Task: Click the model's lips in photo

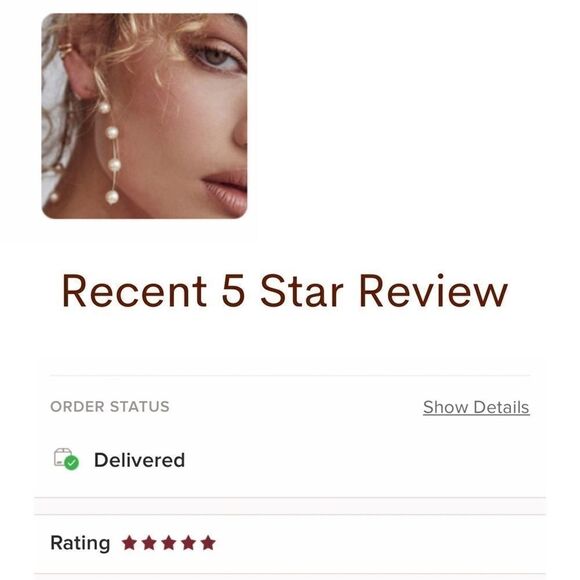Action: [226, 190]
